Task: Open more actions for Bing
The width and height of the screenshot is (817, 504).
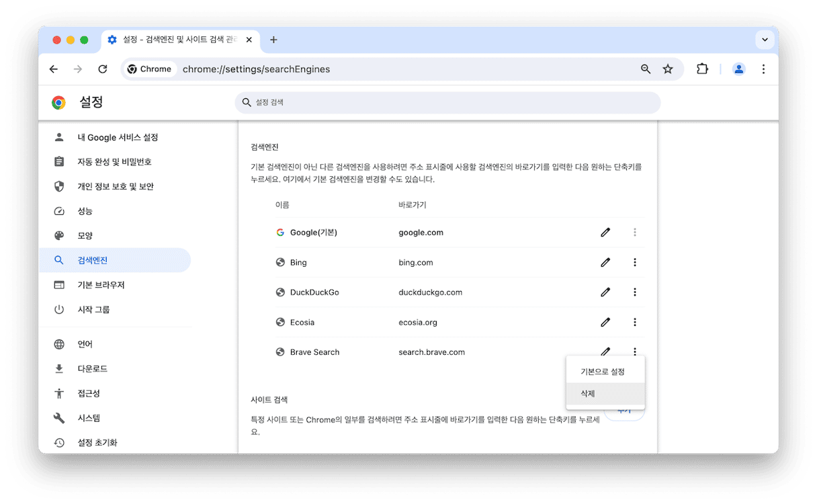Action: click(x=635, y=262)
